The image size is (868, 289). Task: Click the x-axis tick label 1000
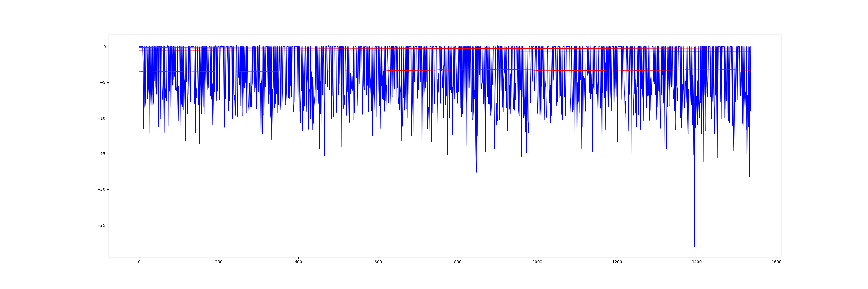(538, 262)
